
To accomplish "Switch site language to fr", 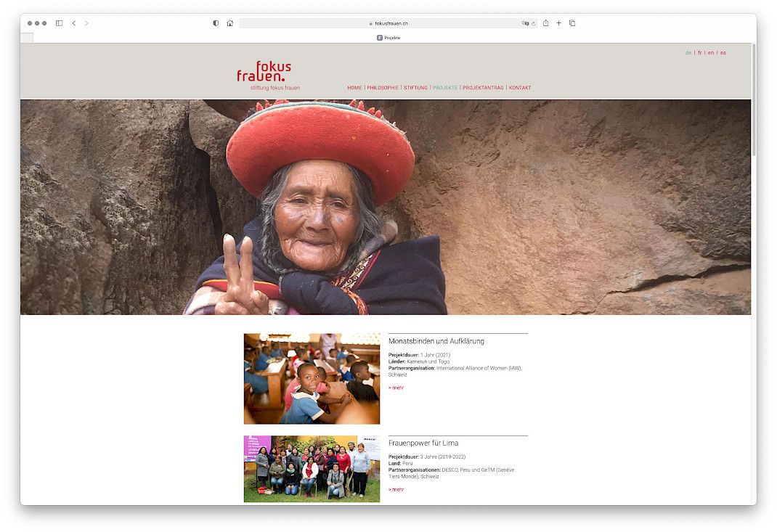I will point(700,53).
